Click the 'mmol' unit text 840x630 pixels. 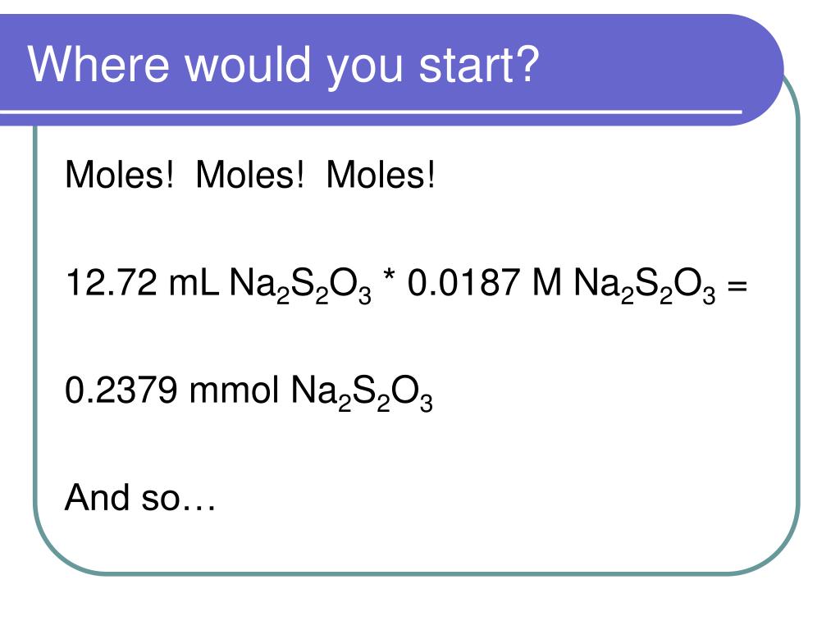coord(234,390)
